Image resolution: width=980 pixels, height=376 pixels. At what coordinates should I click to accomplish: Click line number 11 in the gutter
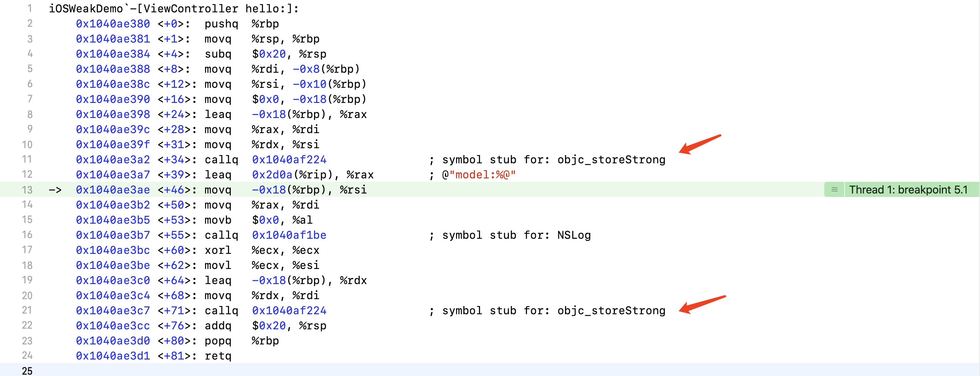[27, 160]
